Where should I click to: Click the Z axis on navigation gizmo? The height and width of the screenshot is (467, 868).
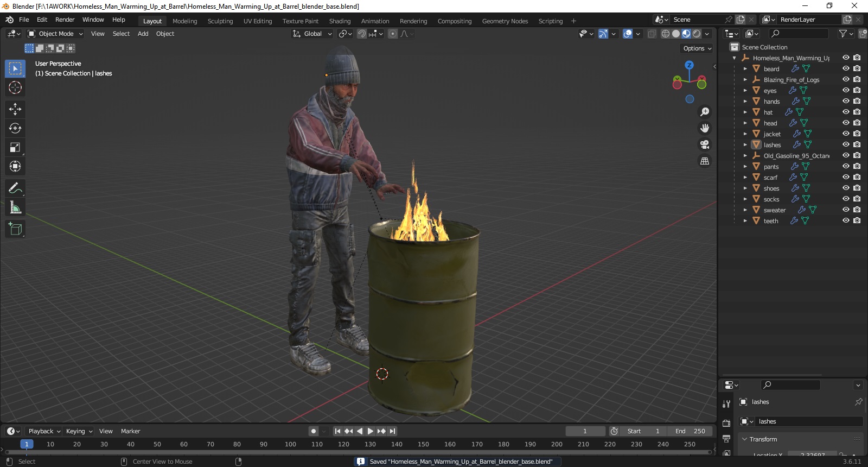click(x=689, y=65)
